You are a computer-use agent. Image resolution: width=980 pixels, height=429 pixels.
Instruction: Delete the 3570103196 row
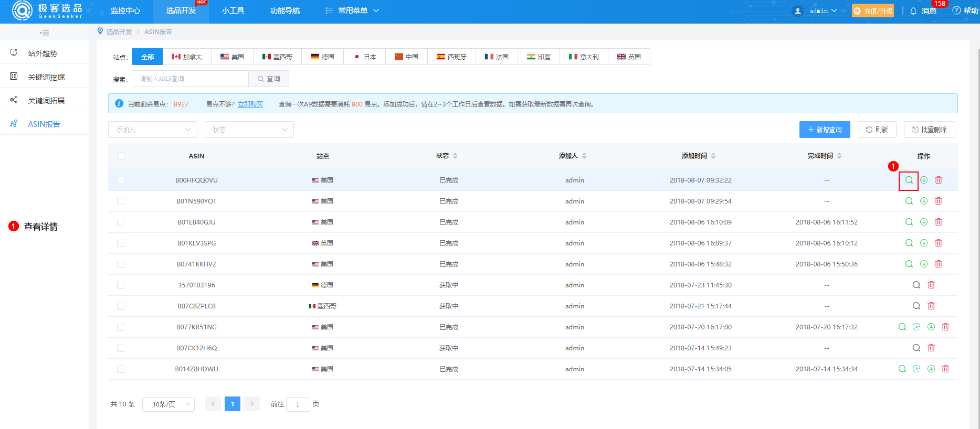tap(931, 285)
